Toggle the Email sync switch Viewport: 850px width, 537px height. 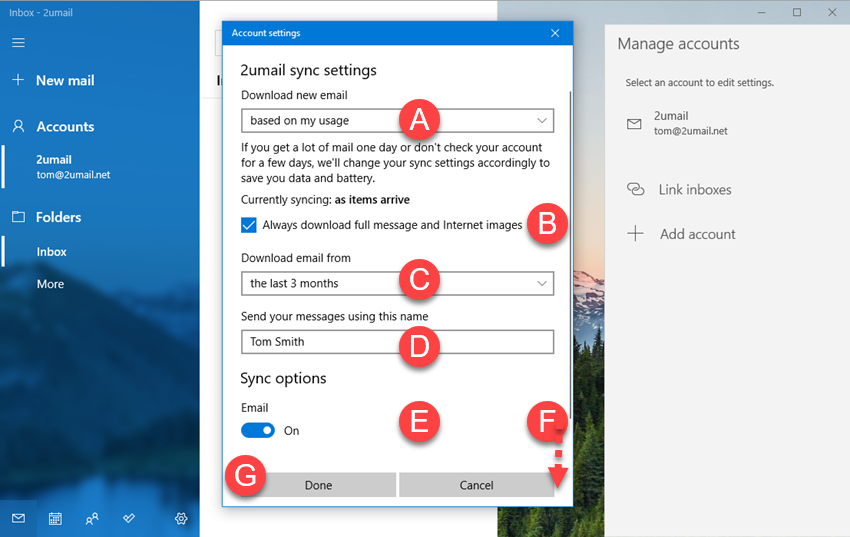tap(258, 430)
